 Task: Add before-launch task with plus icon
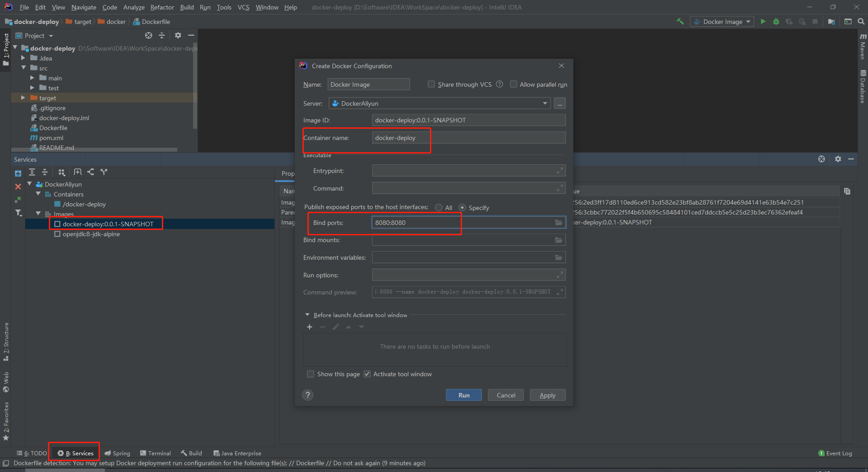[310, 327]
